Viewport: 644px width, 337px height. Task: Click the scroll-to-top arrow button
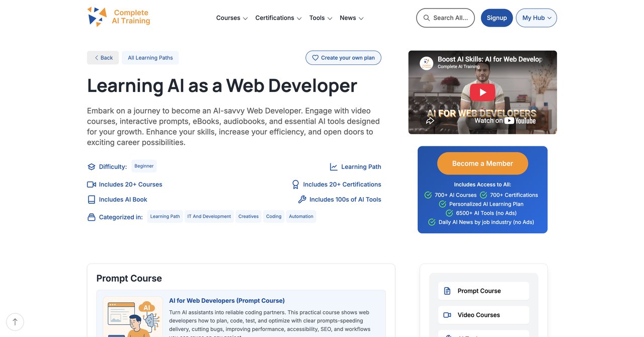coord(15,322)
